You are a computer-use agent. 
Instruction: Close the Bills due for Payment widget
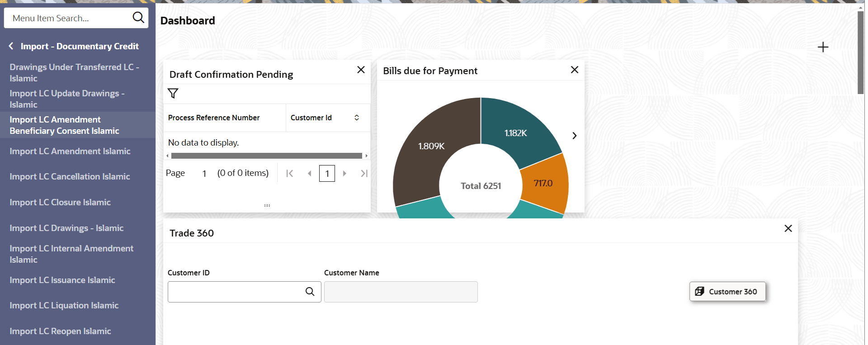tap(575, 70)
